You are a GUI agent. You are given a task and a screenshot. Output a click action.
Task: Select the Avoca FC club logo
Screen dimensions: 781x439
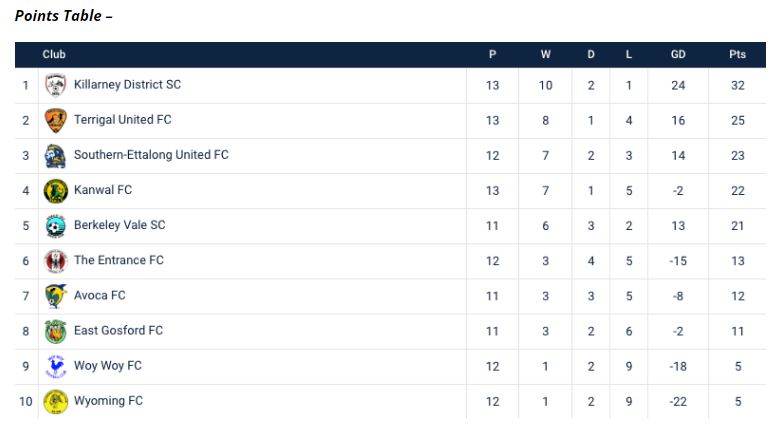coord(56,296)
